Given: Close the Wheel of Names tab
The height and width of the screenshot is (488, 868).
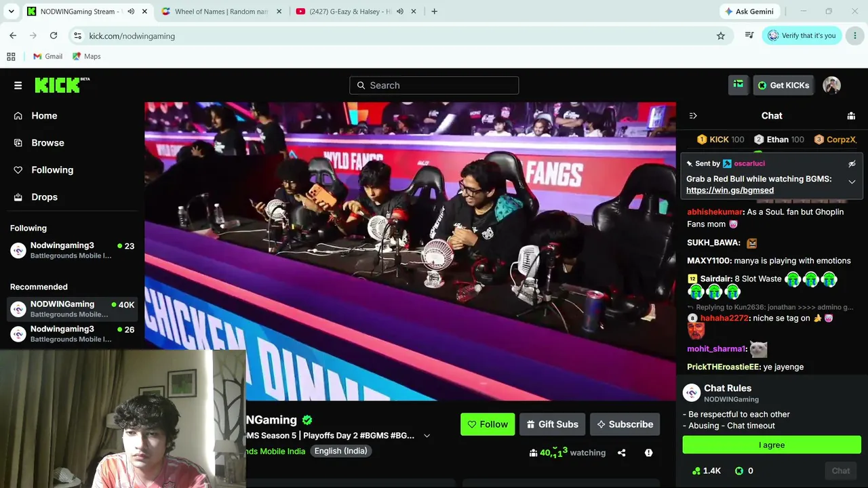Looking at the screenshot, I should click(x=279, y=12).
